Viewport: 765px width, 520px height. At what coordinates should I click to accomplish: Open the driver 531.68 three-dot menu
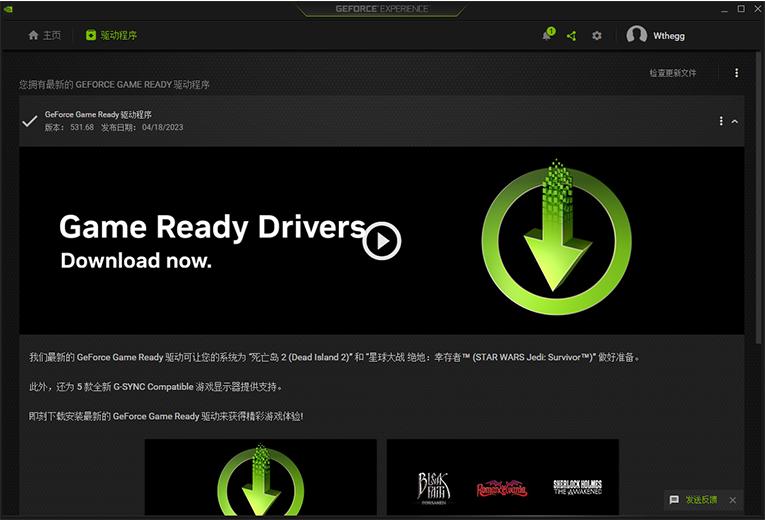[x=721, y=120]
